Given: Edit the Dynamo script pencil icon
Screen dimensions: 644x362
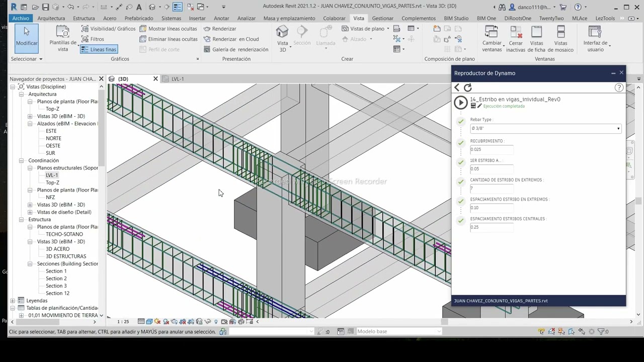Looking at the screenshot, I should click(479, 106).
